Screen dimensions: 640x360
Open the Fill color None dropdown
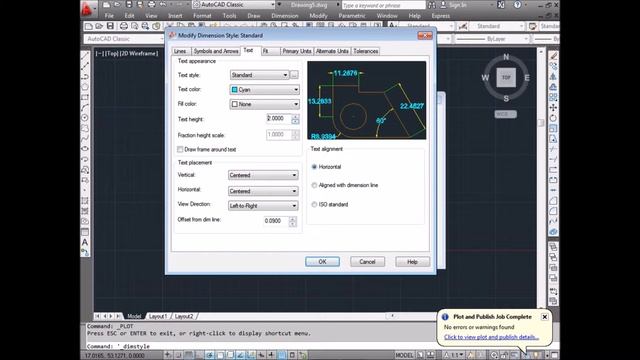coord(264,104)
